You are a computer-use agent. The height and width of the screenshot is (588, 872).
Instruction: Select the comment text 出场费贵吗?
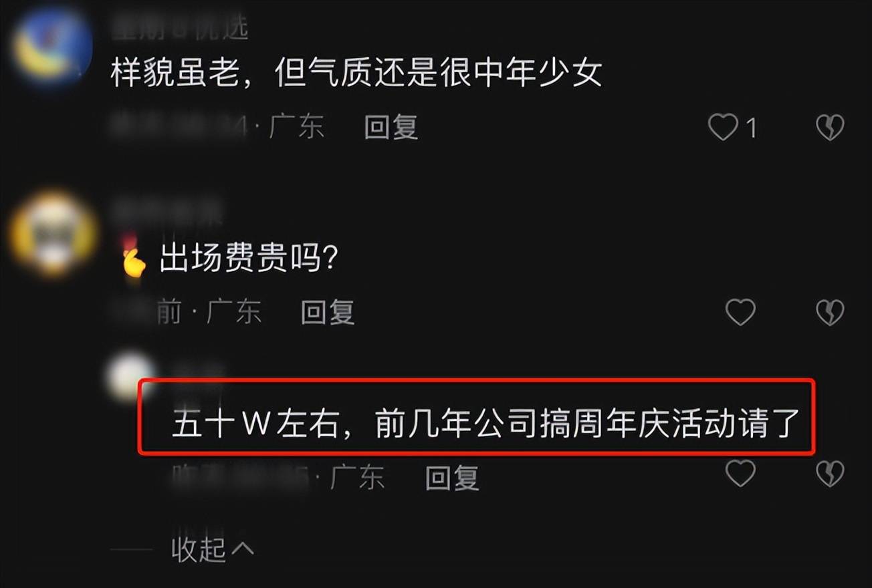(x=248, y=259)
